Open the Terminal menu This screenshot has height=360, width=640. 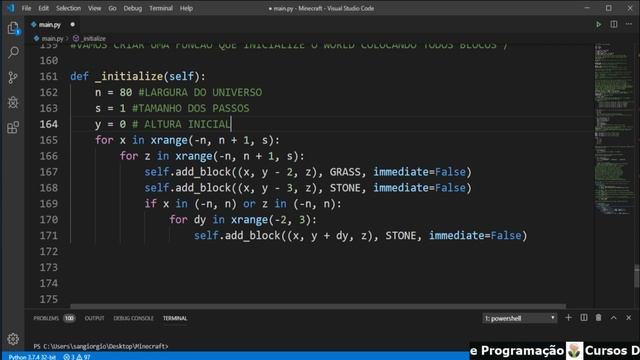[x=160, y=8]
